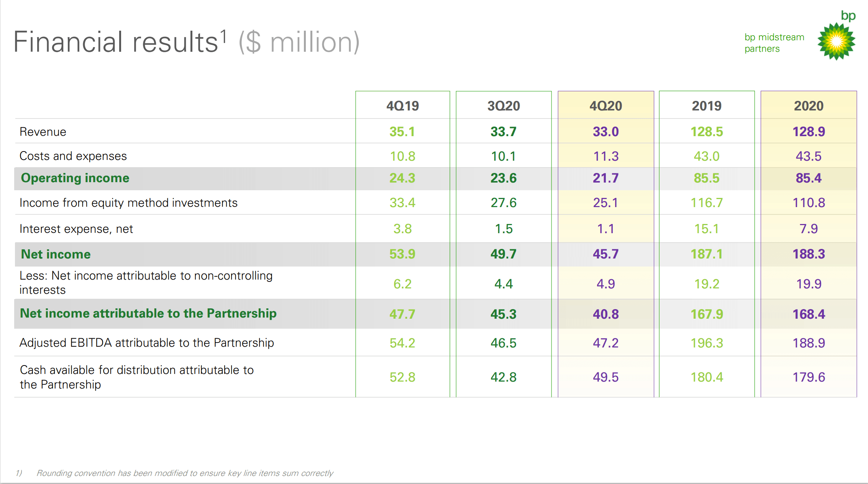The width and height of the screenshot is (868, 484).
Task: Select 2019 Revenue value 128.5
Action: click(707, 132)
